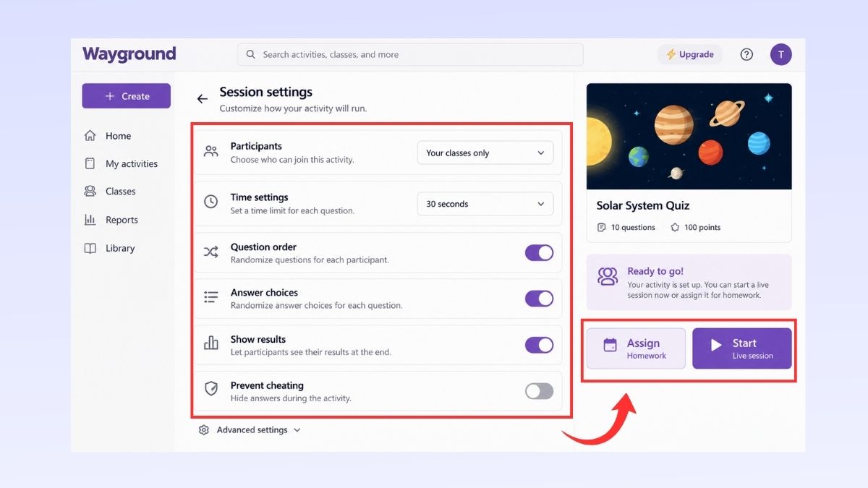Click the Ready to go! heading
This screenshot has height=488, width=868.
coord(655,271)
